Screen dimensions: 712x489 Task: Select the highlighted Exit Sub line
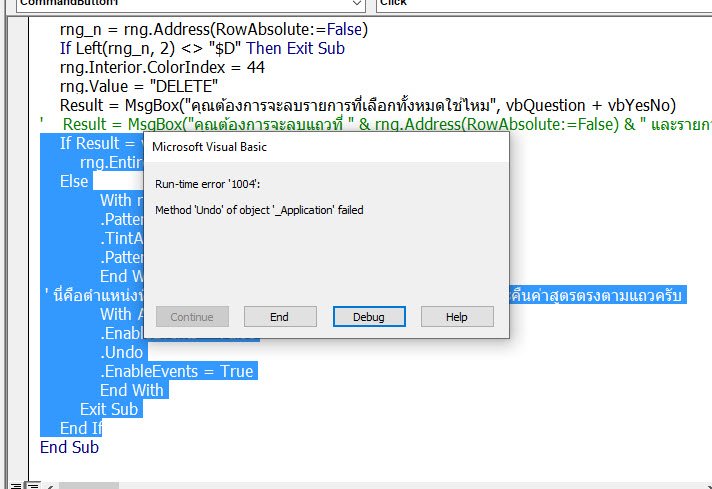point(109,409)
